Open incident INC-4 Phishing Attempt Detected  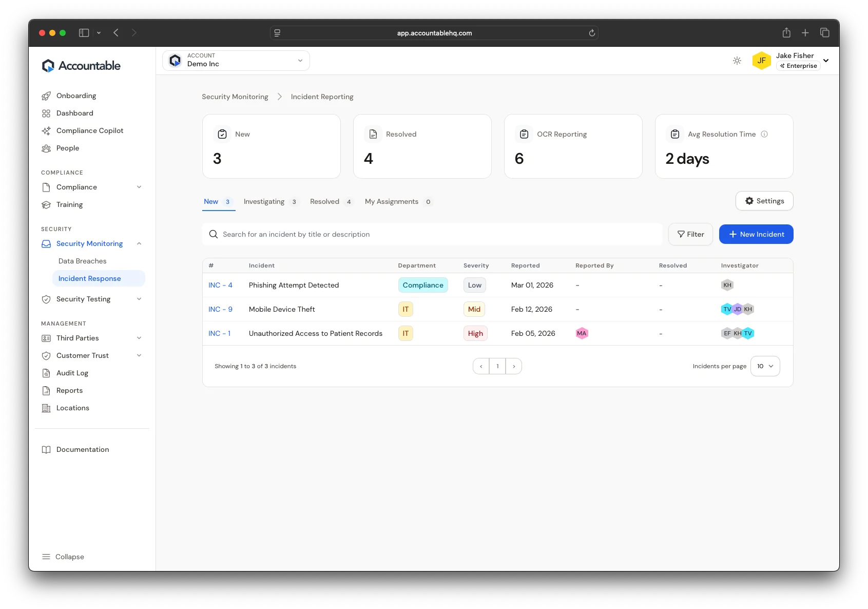(x=220, y=285)
